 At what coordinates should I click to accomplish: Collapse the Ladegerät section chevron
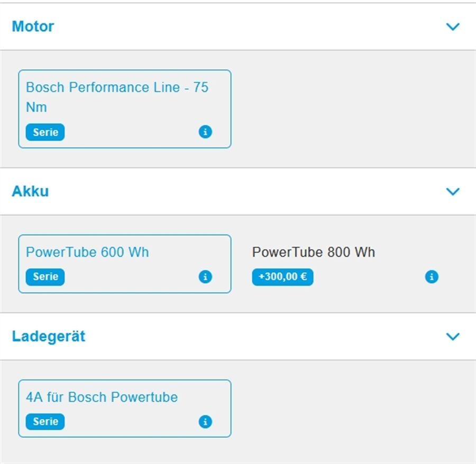pyautogui.click(x=453, y=337)
